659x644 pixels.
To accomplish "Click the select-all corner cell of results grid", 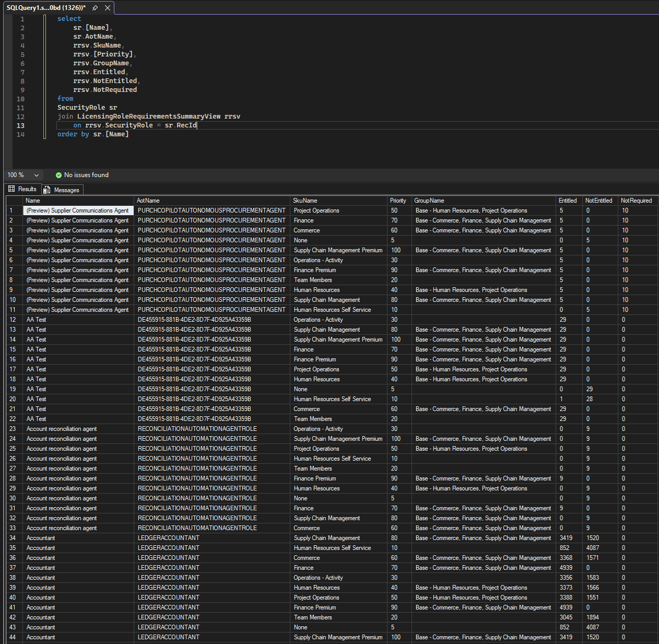I will [x=14, y=201].
